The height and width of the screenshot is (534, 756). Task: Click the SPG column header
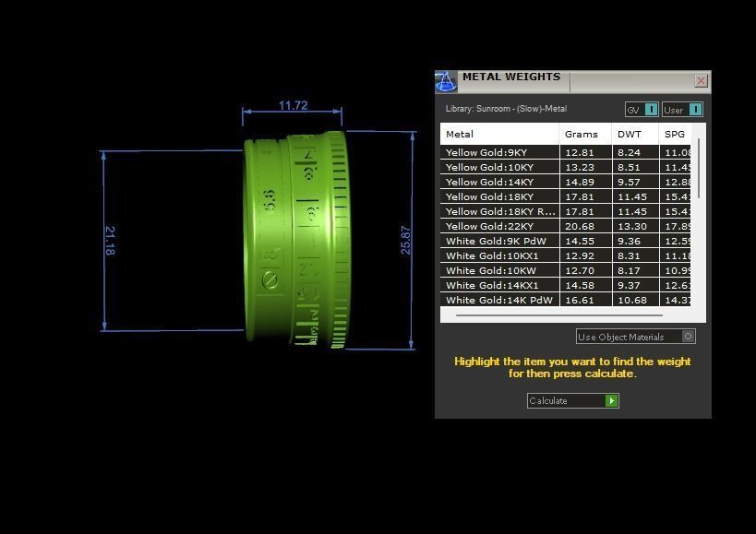(675, 134)
